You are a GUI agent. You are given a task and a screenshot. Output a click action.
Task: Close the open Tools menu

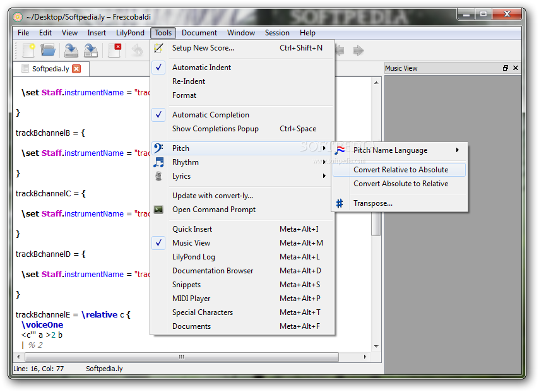click(x=163, y=33)
